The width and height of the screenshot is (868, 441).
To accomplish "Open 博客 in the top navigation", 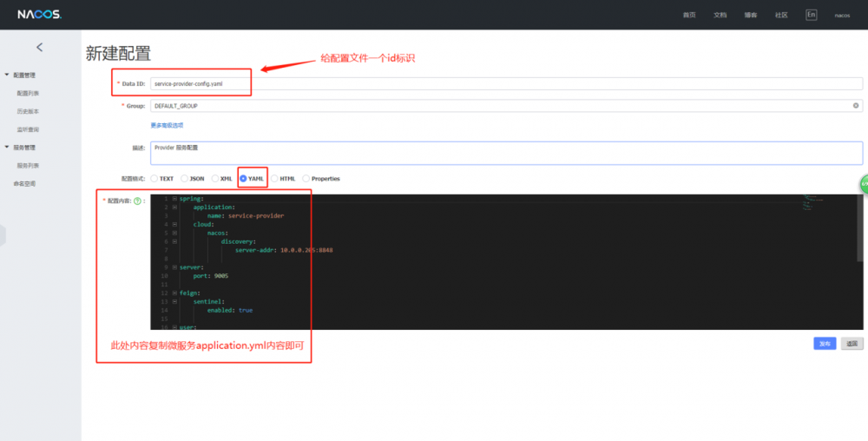I will [751, 15].
